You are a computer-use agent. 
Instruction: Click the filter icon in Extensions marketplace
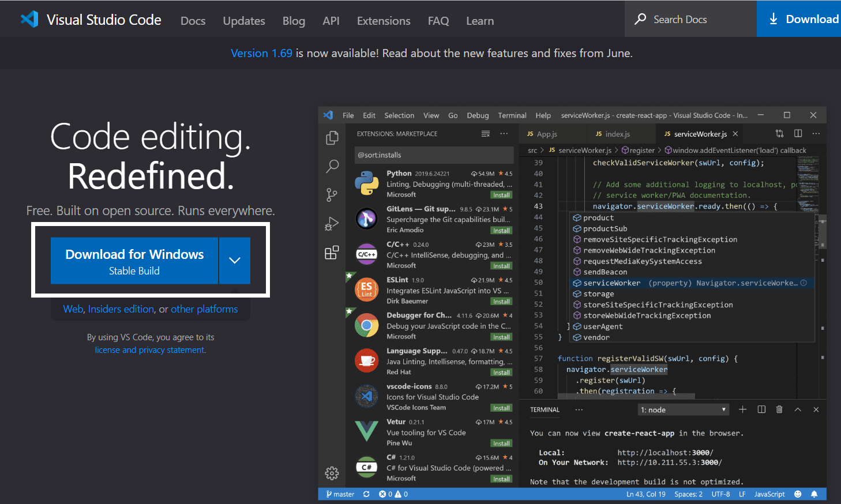485,133
